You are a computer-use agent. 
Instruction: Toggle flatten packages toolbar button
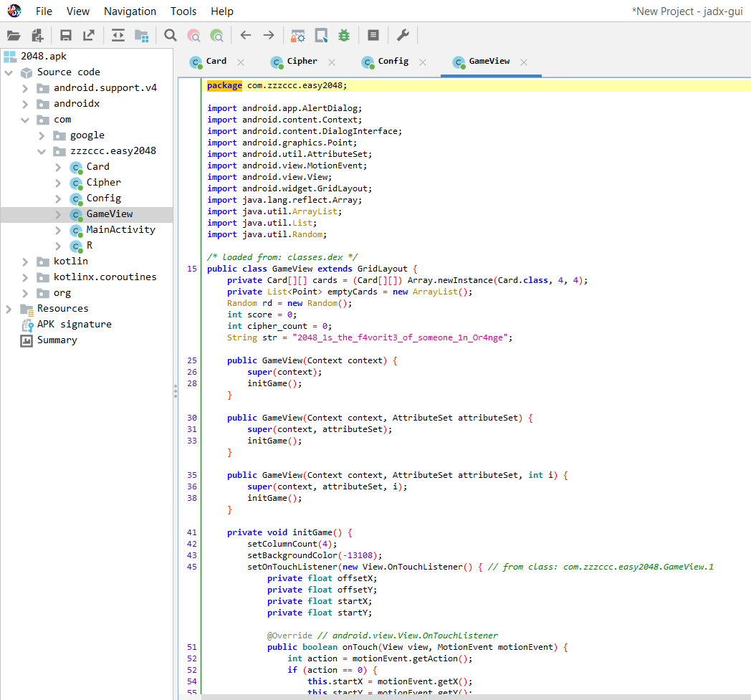pyautogui.click(x=141, y=35)
